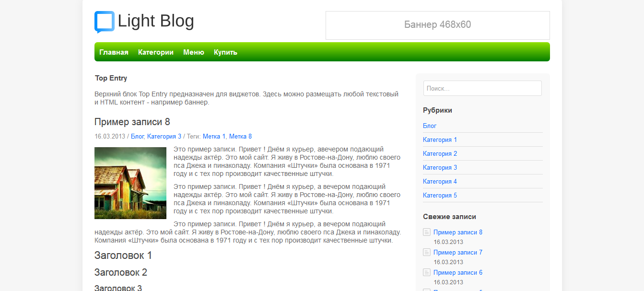Click the Заголовок 2 heading text
This screenshot has height=291, width=644.
coord(121,272)
